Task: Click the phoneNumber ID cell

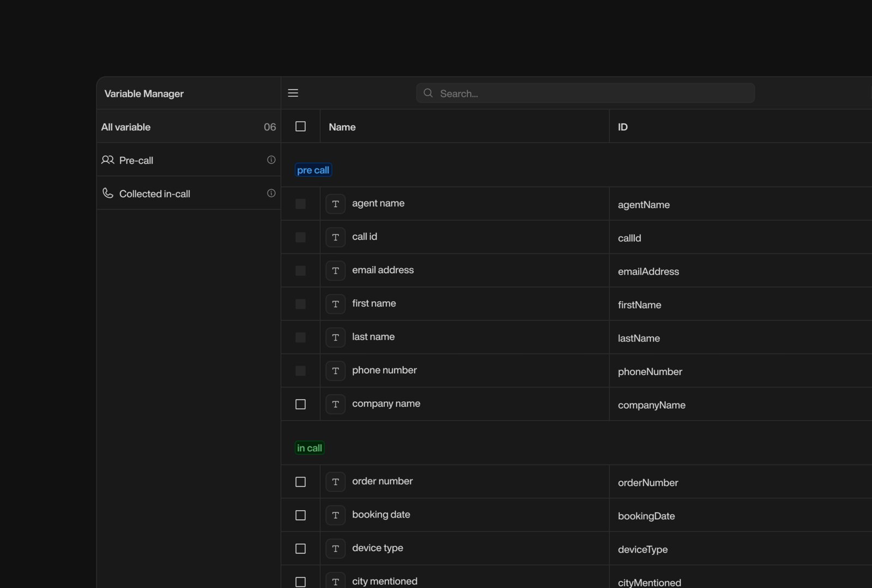Action: tap(650, 372)
